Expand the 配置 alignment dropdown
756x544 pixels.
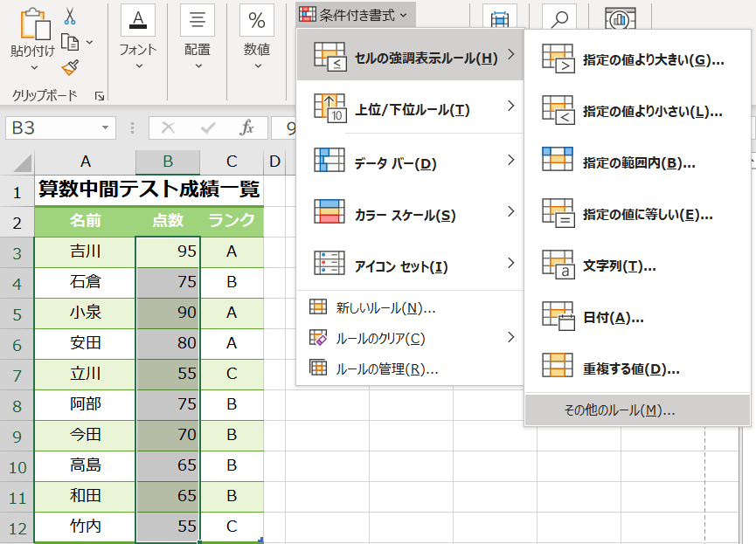(x=198, y=39)
